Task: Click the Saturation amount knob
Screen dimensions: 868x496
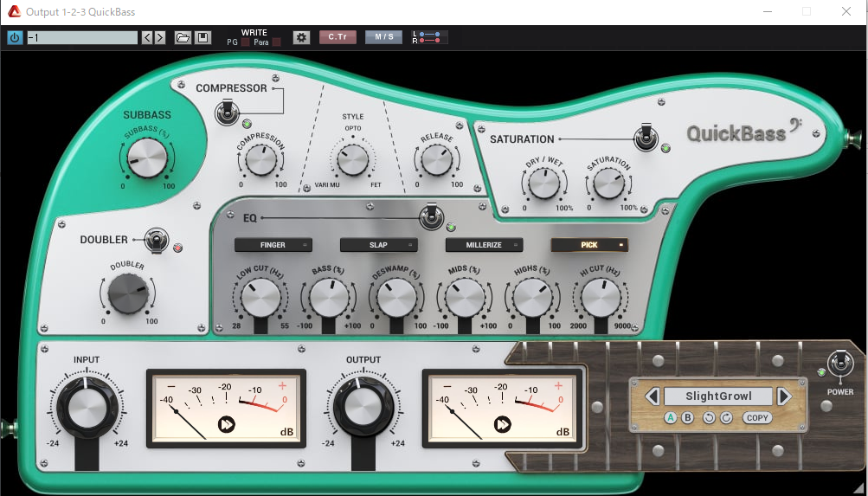Action: pyautogui.click(x=609, y=184)
